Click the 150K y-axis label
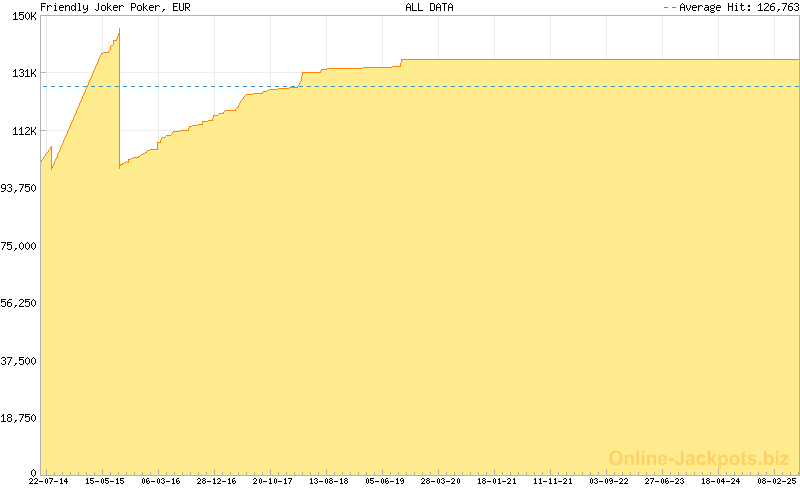 [24, 16]
